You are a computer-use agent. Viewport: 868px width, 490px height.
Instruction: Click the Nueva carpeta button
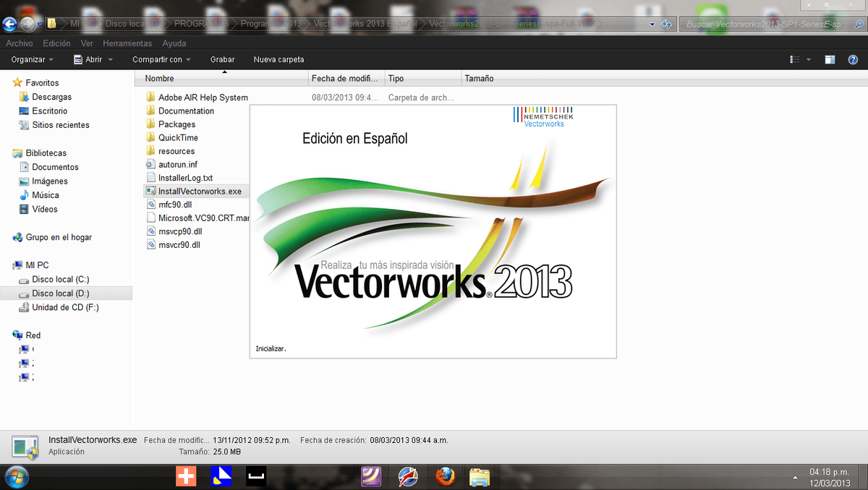[x=279, y=59]
